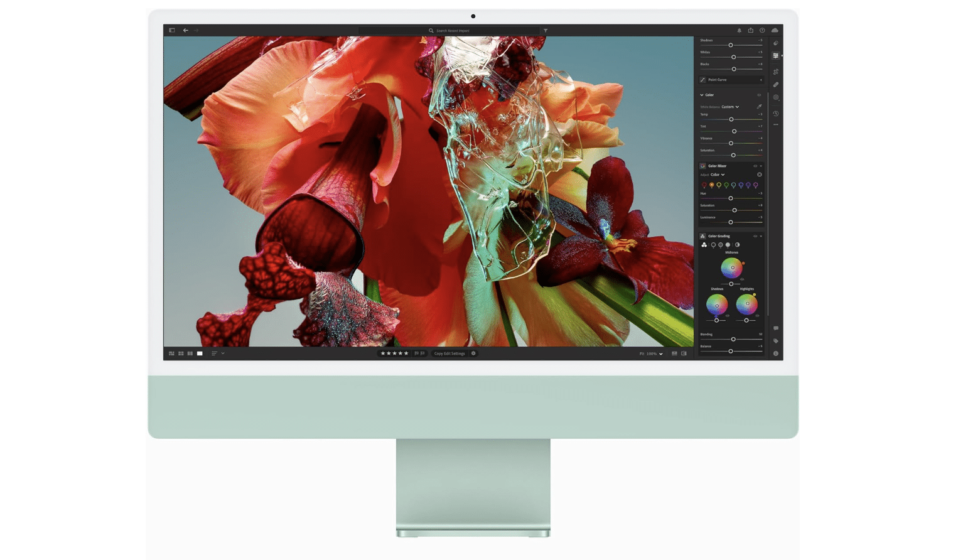Toggle visibility of the Color Mixer adjustments
Viewport: 953px width, 560px height.
756,166
